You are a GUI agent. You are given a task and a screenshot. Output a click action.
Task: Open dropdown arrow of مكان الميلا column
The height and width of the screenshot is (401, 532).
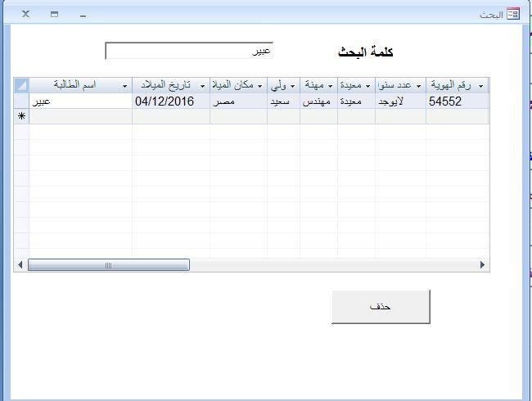[x=260, y=86]
